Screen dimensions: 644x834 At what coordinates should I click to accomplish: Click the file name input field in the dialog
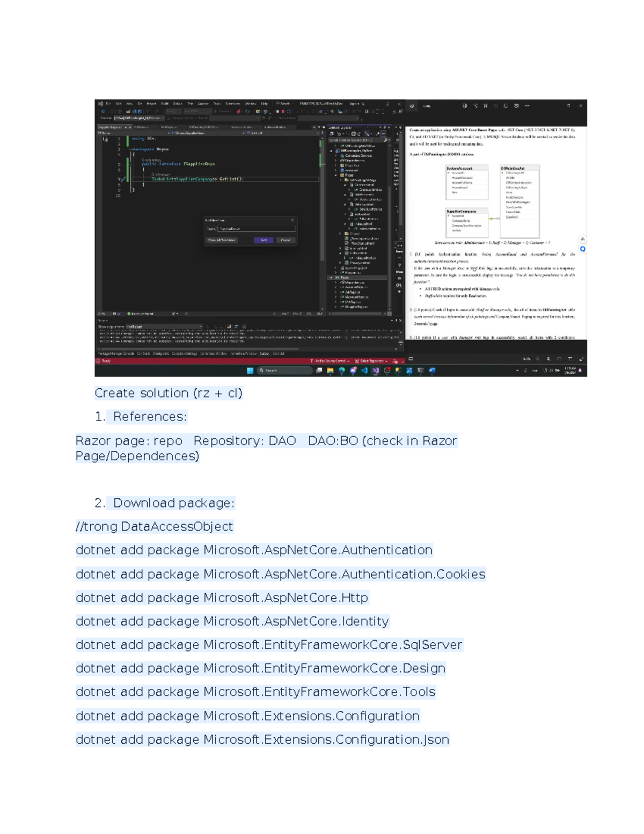point(256,229)
